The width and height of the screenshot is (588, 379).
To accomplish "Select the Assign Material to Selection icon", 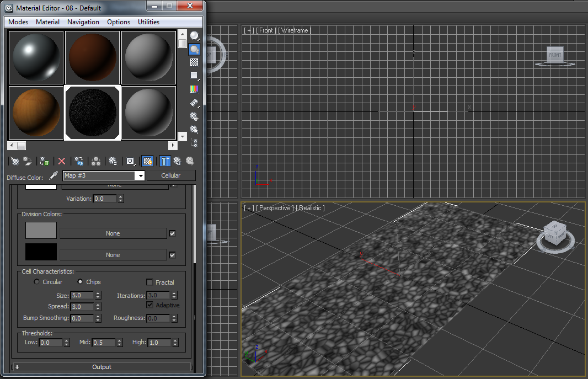I will pyautogui.click(x=44, y=161).
